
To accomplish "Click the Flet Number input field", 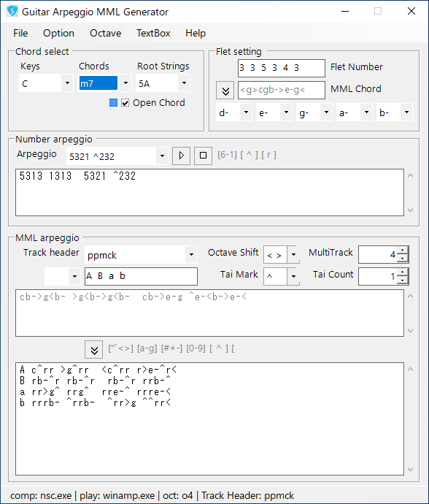I will coord(282,68).
